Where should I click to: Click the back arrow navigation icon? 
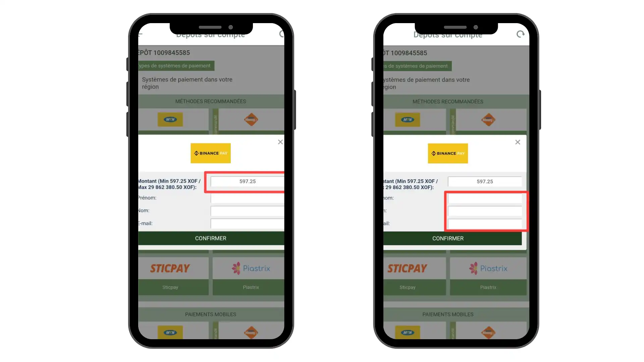pos(141,34)
